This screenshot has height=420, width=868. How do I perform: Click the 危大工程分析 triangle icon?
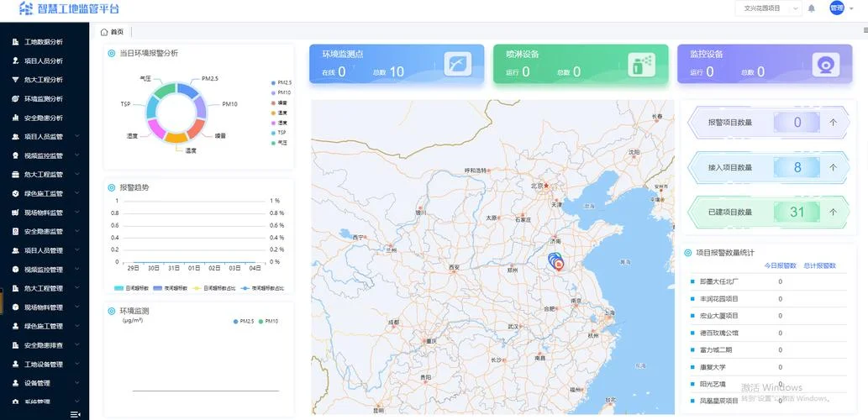coord(15,80)
